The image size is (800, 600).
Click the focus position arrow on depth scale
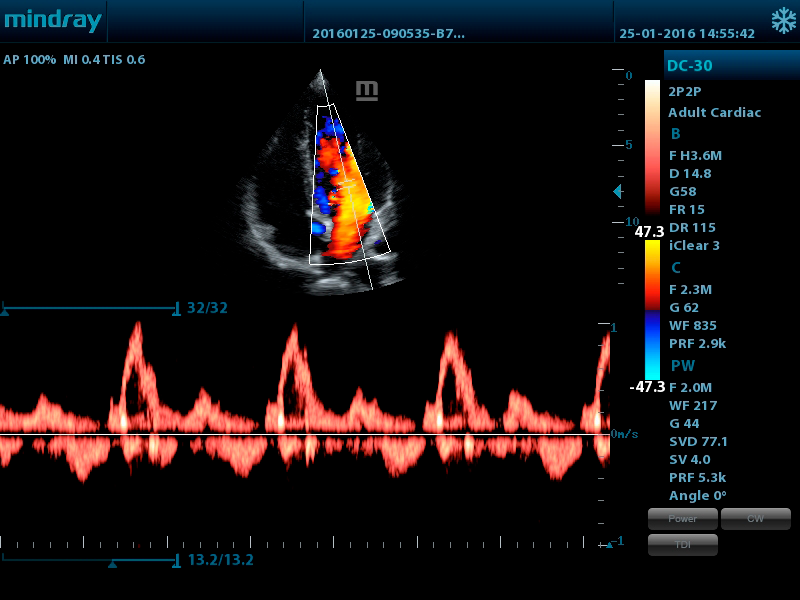[x=618, y=191]
